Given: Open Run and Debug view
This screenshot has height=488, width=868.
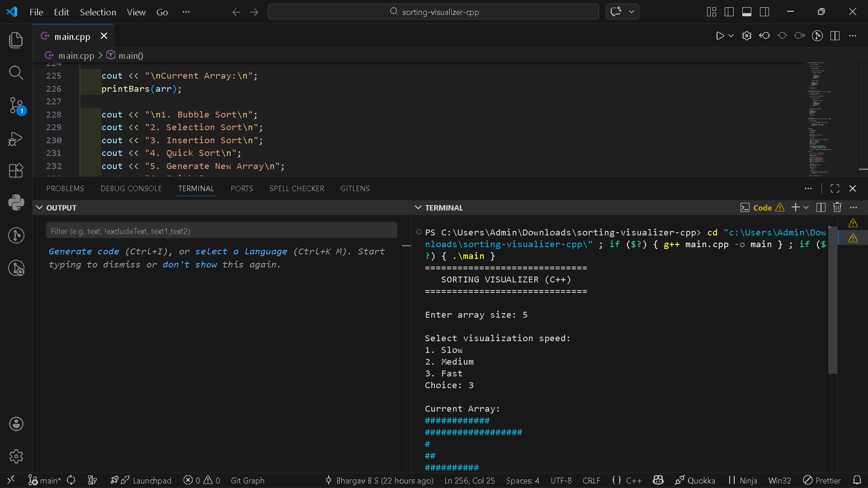Looking at the screenshot, I should pos(16,138).
